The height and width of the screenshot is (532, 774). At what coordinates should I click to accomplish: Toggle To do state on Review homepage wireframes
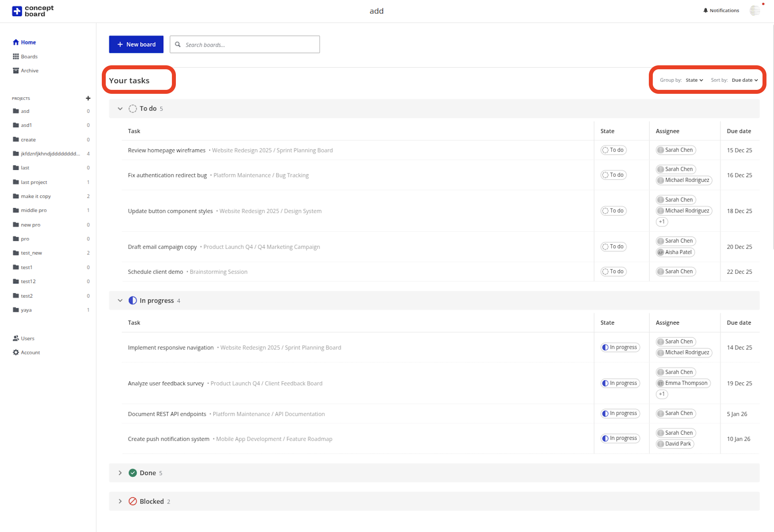pos(613,150)
